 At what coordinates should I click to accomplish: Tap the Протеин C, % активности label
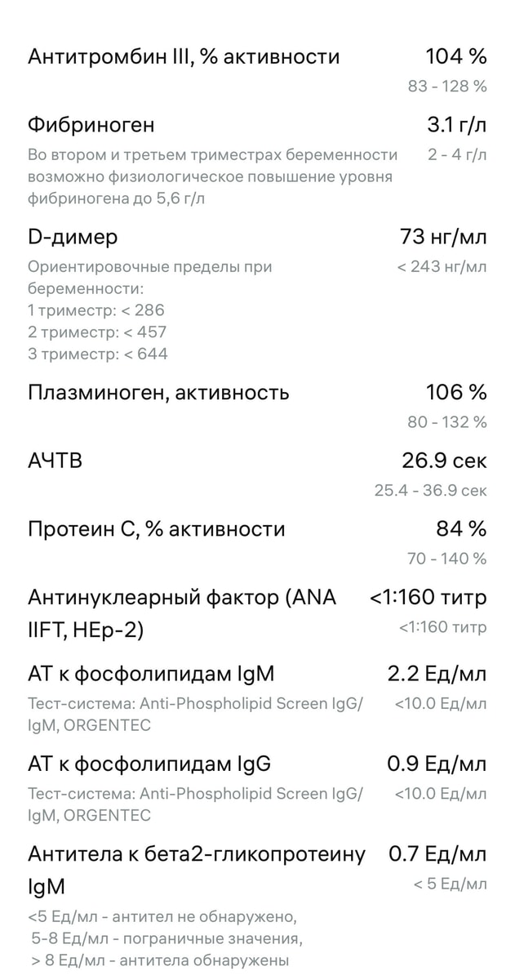click(x=157, y=529)
